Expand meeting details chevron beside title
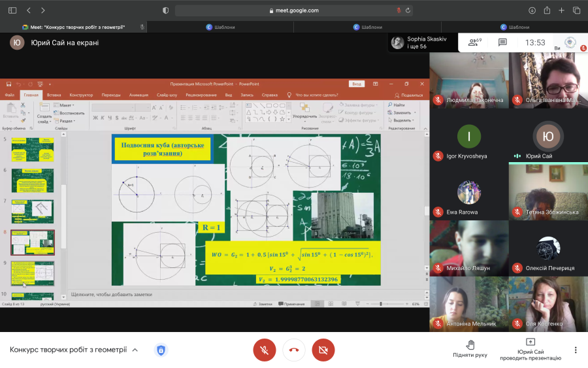Screen dimensions: 588x368 tap(135, 350)
